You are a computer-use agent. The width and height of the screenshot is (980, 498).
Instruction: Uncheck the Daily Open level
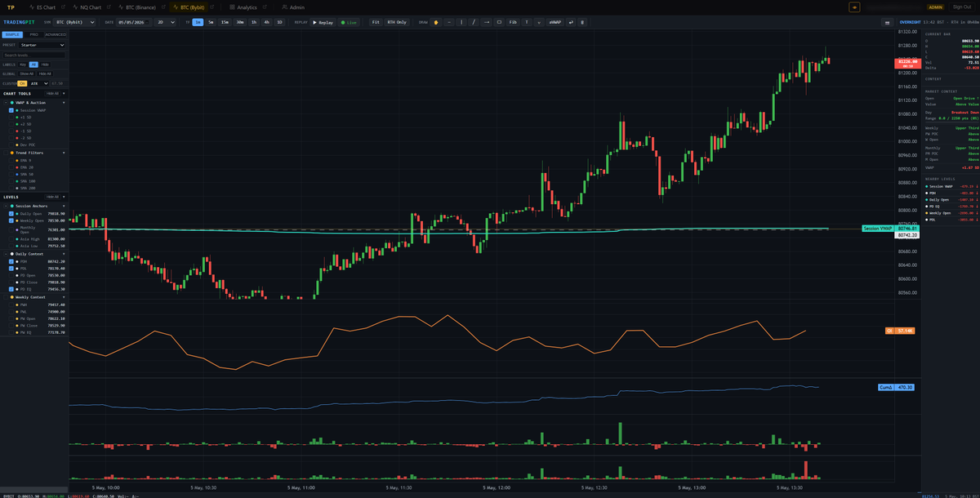click(x=11, y=213)
